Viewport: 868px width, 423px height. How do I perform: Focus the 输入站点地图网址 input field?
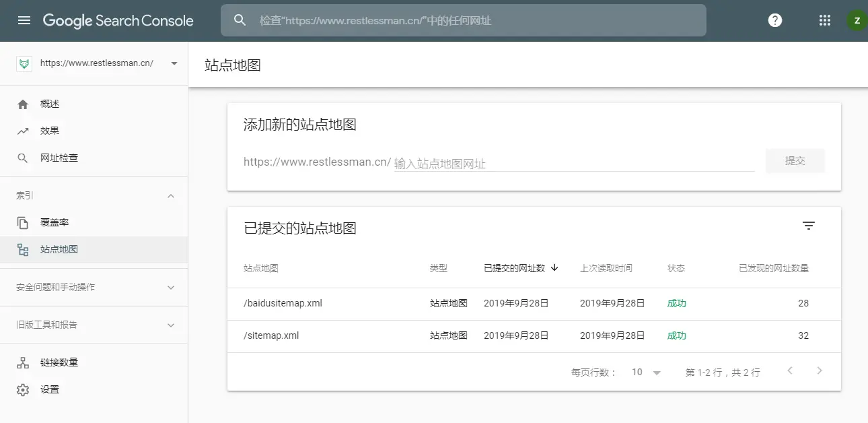tap(574, 163)
